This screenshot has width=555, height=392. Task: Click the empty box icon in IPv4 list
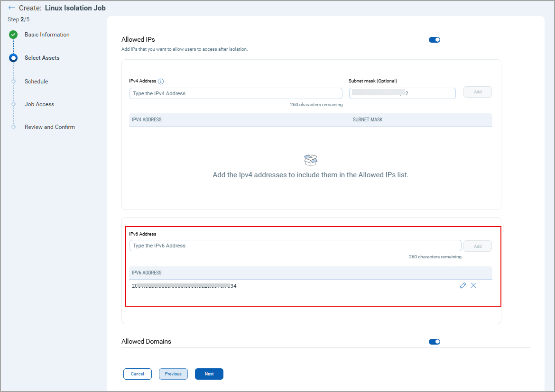(310, 160)
